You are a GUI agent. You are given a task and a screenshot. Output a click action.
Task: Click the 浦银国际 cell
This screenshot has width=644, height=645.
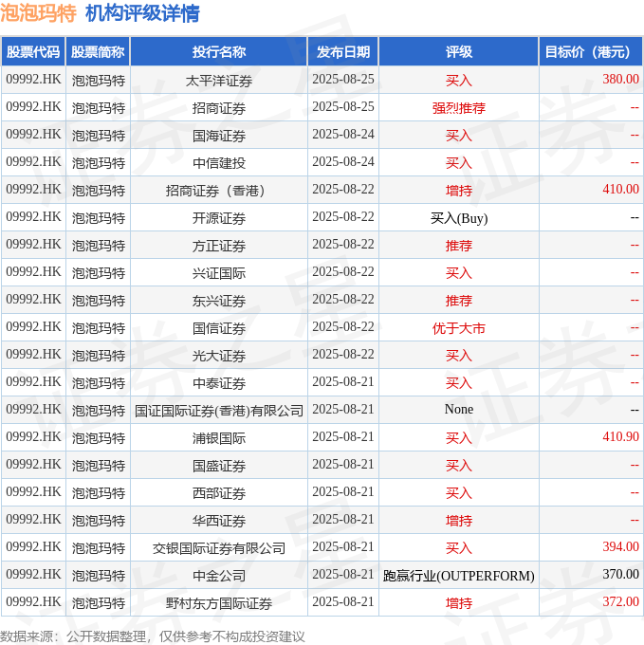(x=219, y=438)
